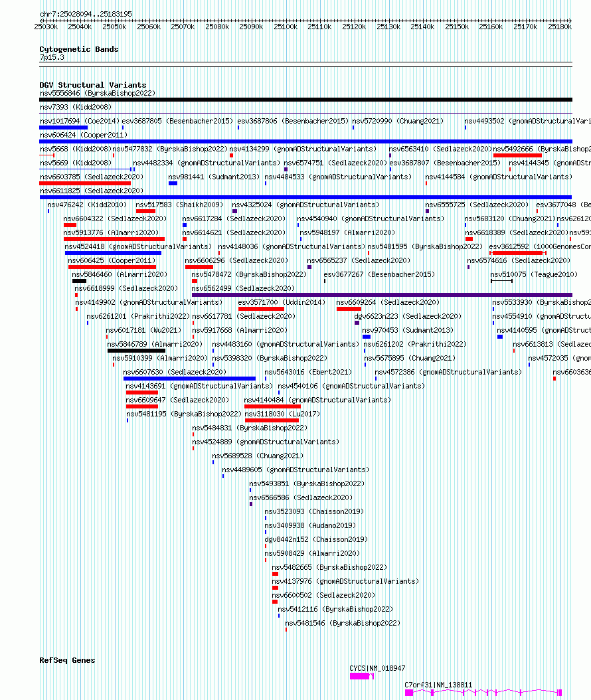This screenshot has height=700, width=591.
Task: Click the chr7:25028094..25183195 region label
Action: point(86,15)
